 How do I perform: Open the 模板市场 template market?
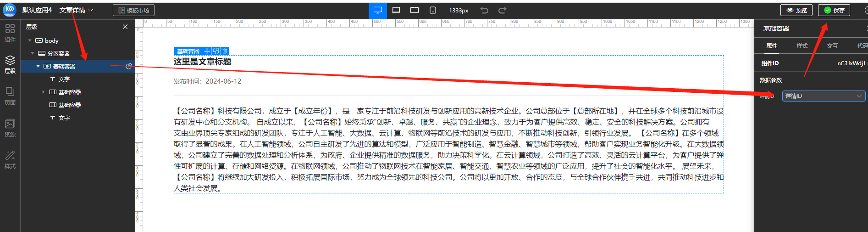click(x=133, y=10)
